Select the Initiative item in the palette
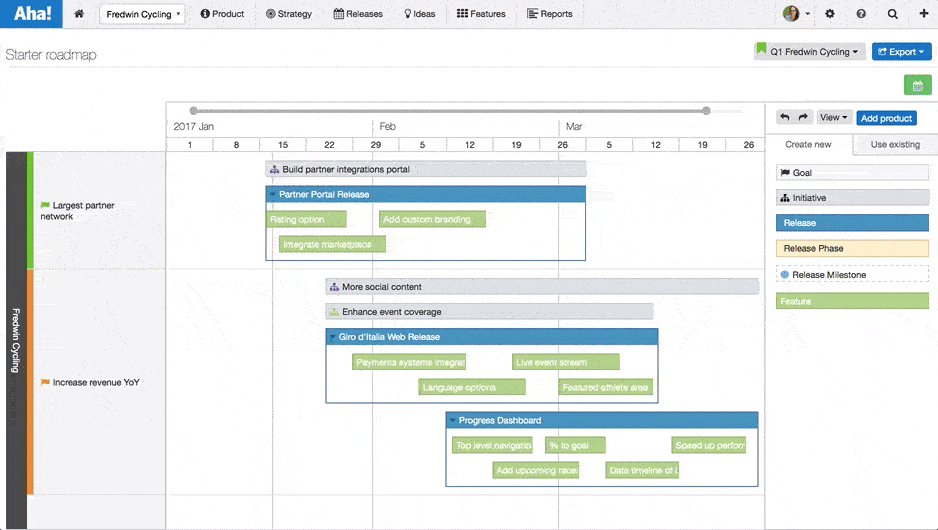 click(852, 198)
